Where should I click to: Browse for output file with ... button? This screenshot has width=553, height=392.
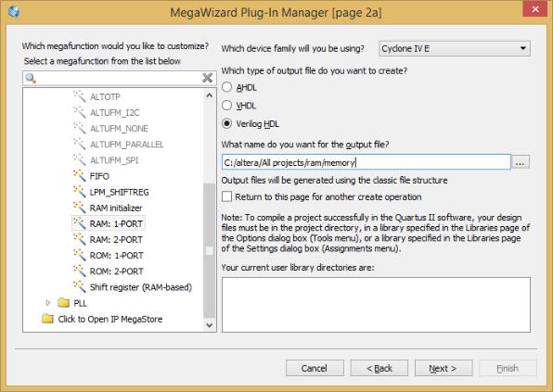(521, 163)
